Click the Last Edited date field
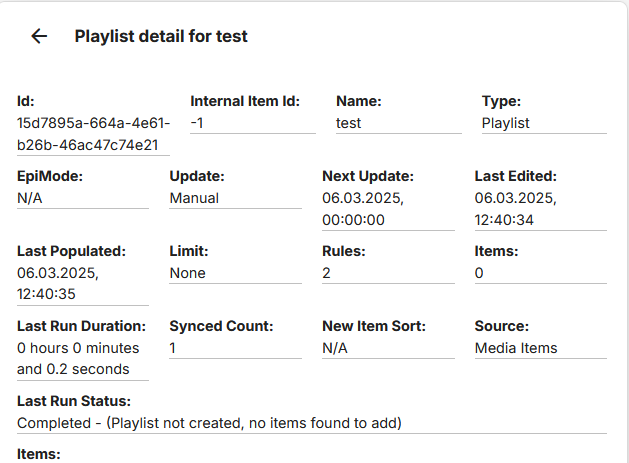Viewport: 629px width, 463px height. [x=540, y=209]
